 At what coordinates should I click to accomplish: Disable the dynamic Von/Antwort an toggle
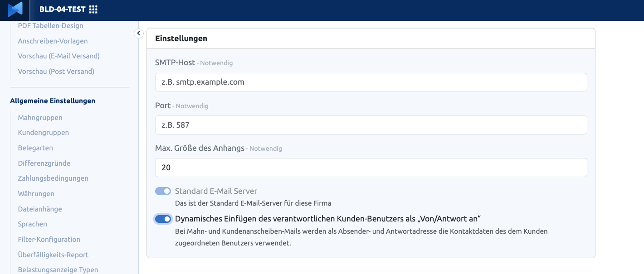point(163,219)
